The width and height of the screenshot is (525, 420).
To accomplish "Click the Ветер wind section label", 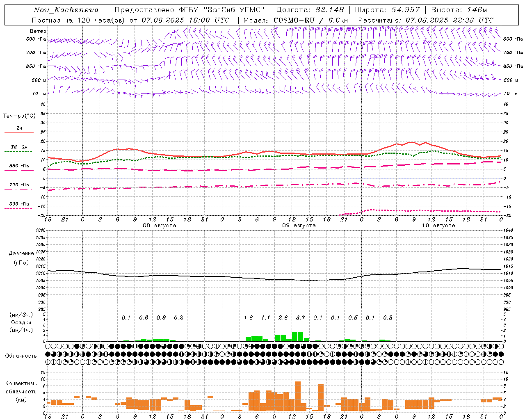I will pyautogui.click(x=38, y=31).
